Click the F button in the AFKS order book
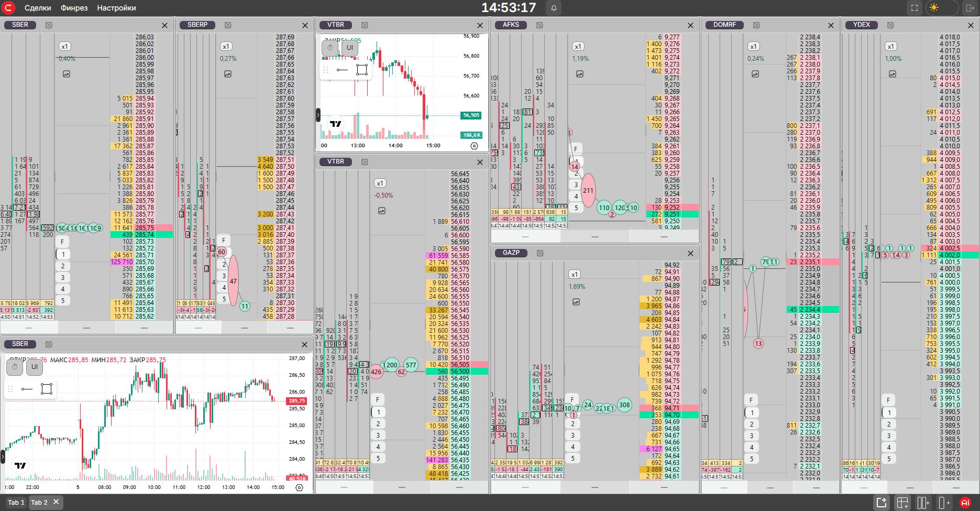The height and width of the screenshot is (511, 980). point(576,149)
